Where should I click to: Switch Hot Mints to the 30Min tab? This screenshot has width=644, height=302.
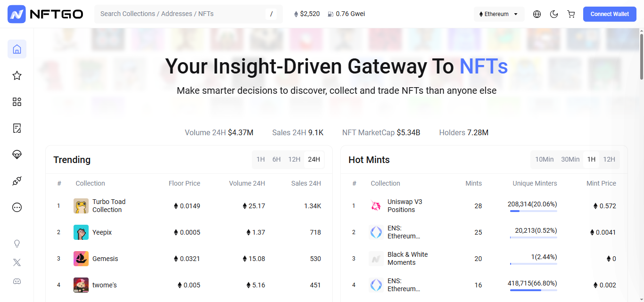point(570,159)
